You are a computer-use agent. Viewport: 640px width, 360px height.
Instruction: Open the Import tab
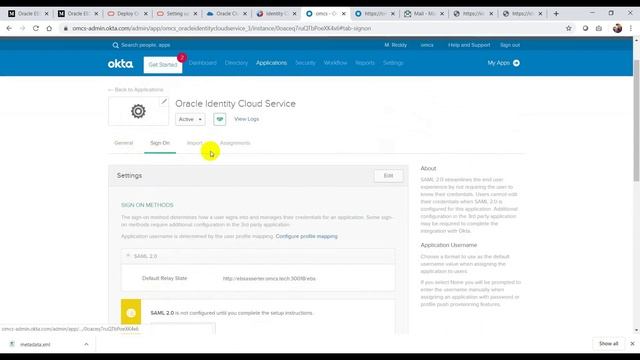(x=195, y=143)
